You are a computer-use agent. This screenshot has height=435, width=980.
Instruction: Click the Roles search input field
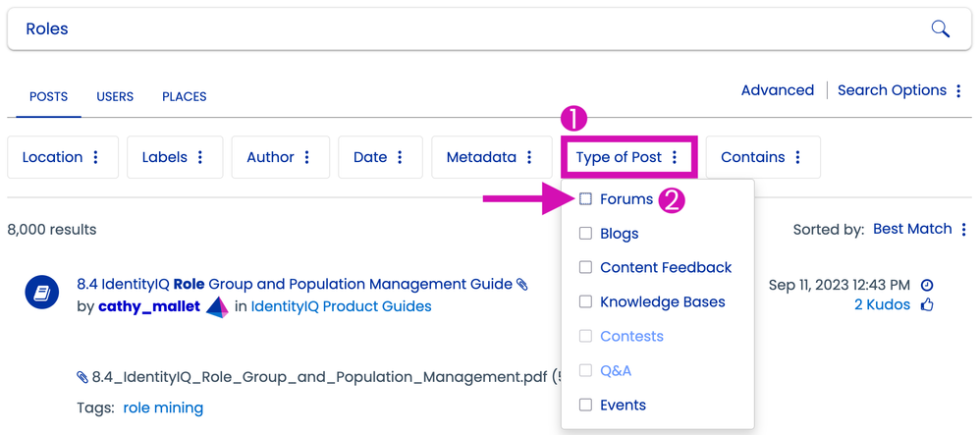click(462, 28)
